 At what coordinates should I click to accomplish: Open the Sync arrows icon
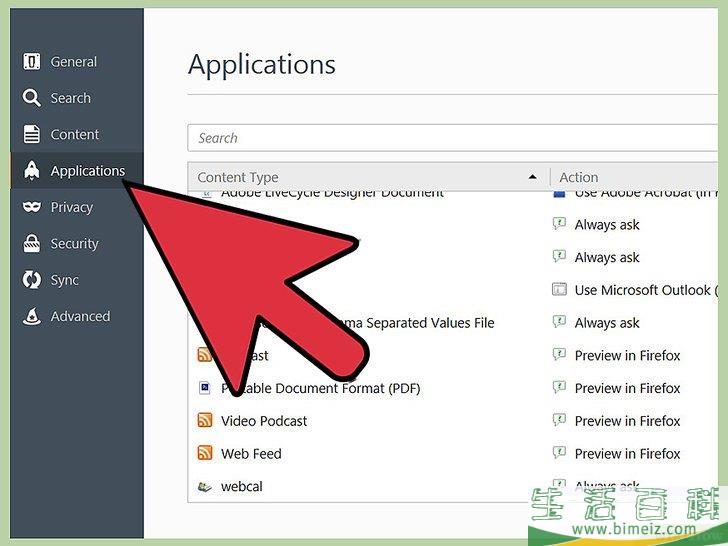[32, 280]
